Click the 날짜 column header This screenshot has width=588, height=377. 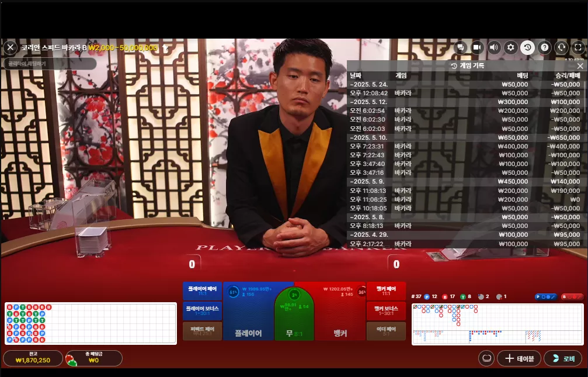pyautogui.click(x=356, y=75)
